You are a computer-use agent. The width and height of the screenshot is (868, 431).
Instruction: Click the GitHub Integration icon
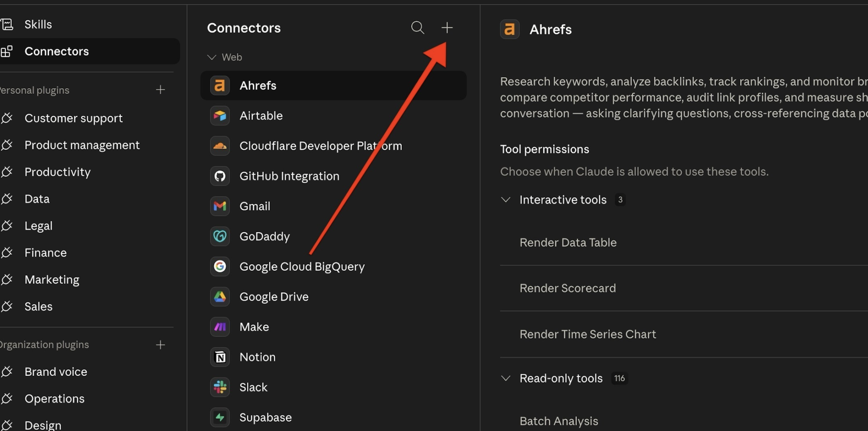tap(220, 176)
